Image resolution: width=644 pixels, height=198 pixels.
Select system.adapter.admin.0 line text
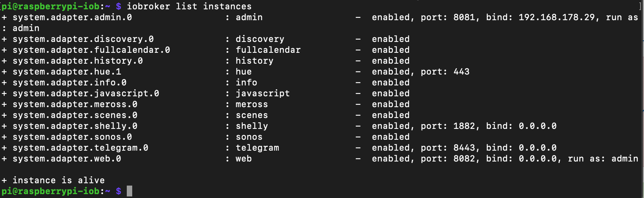pyautogui.click(x=72, y=17)
